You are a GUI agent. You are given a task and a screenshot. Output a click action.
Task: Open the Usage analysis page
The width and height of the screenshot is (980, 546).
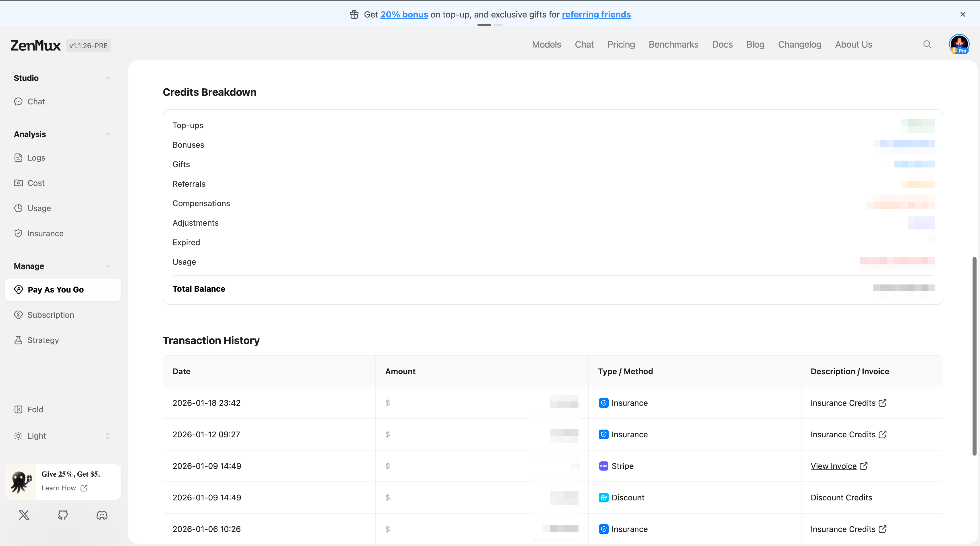tap(39, 208)
